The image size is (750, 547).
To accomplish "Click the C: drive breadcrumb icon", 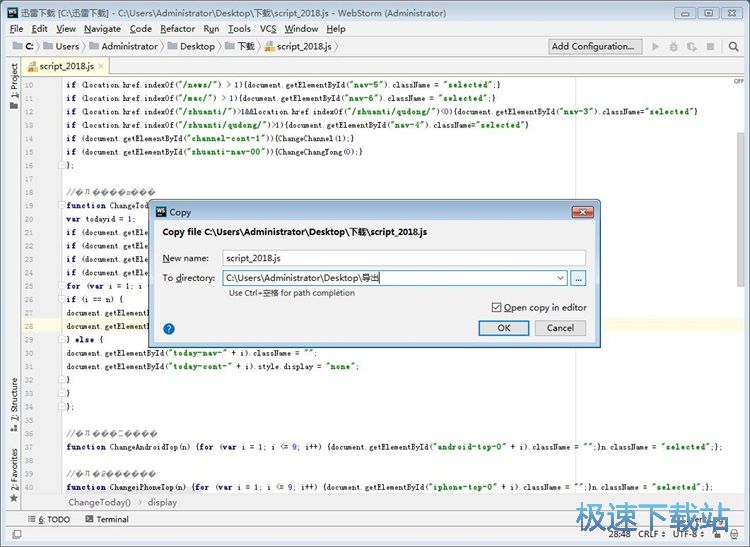I will (x=18, y=46).
